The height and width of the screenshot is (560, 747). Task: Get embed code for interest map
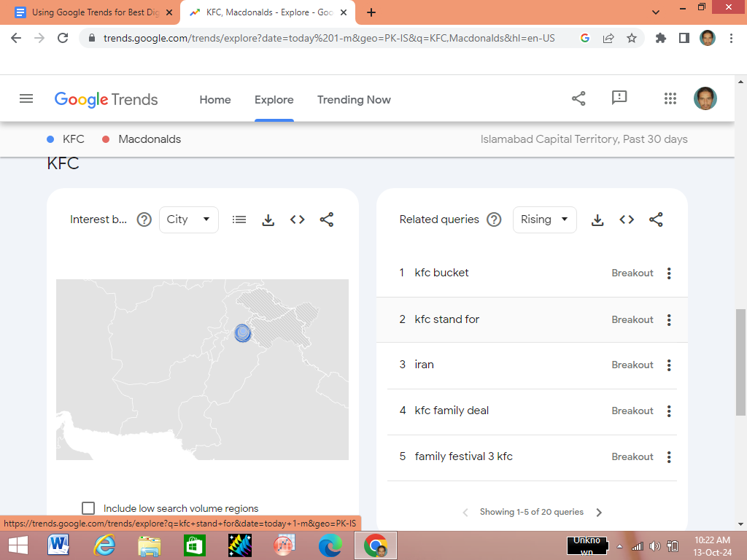coord(298,219)
